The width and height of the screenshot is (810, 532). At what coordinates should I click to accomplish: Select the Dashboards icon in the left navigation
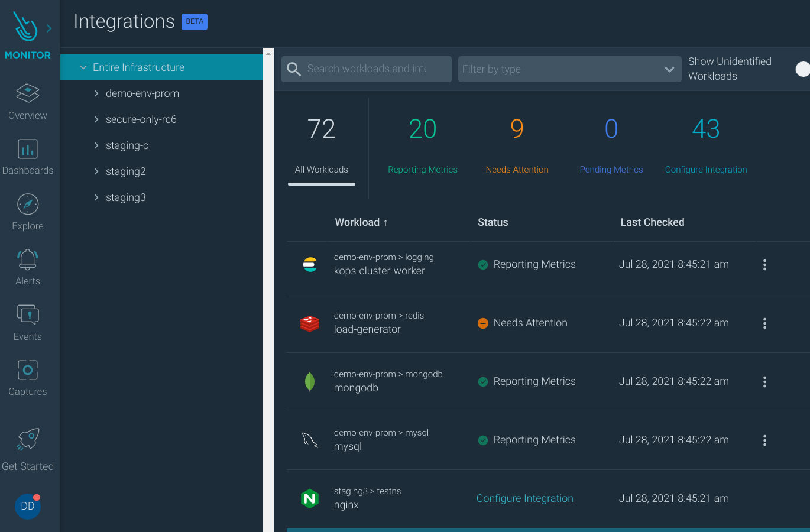pyautogui.click(x=27, y=156)
